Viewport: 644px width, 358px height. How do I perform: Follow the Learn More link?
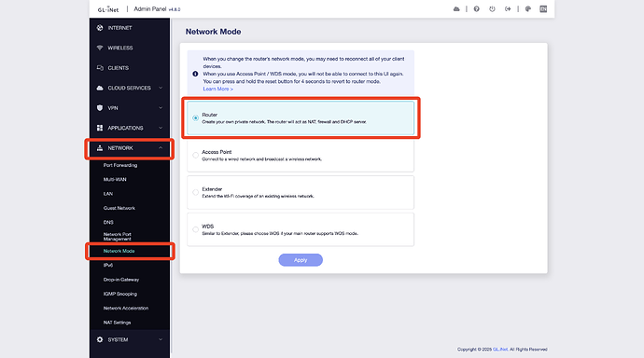[x=217, y=89]
